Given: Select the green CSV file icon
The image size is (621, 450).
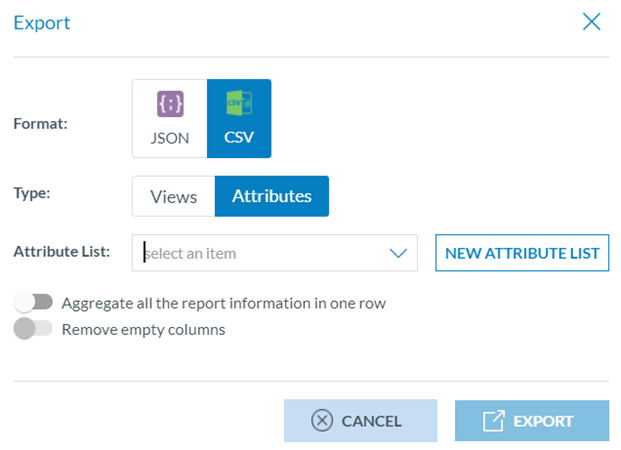Looking at the screenshot, I should point(239,105).
